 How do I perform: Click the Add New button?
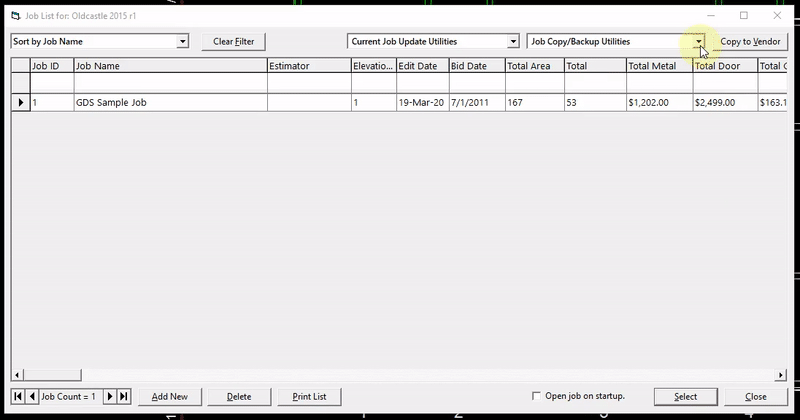[x=169, y=397]
